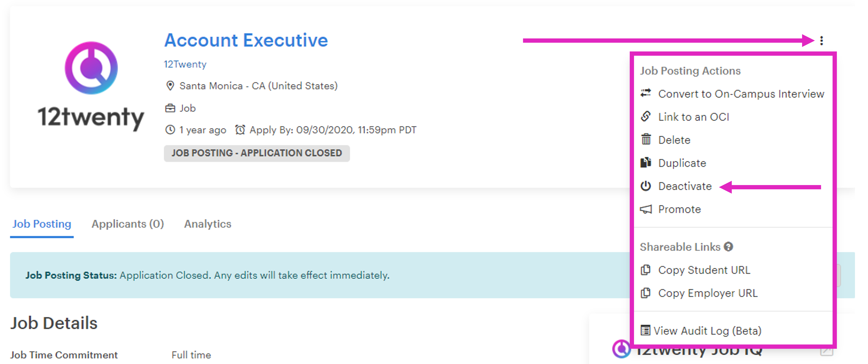868x364 pixels.
Task: Click the copy icon beside Copy Student URL
Action: pos(646,270)
